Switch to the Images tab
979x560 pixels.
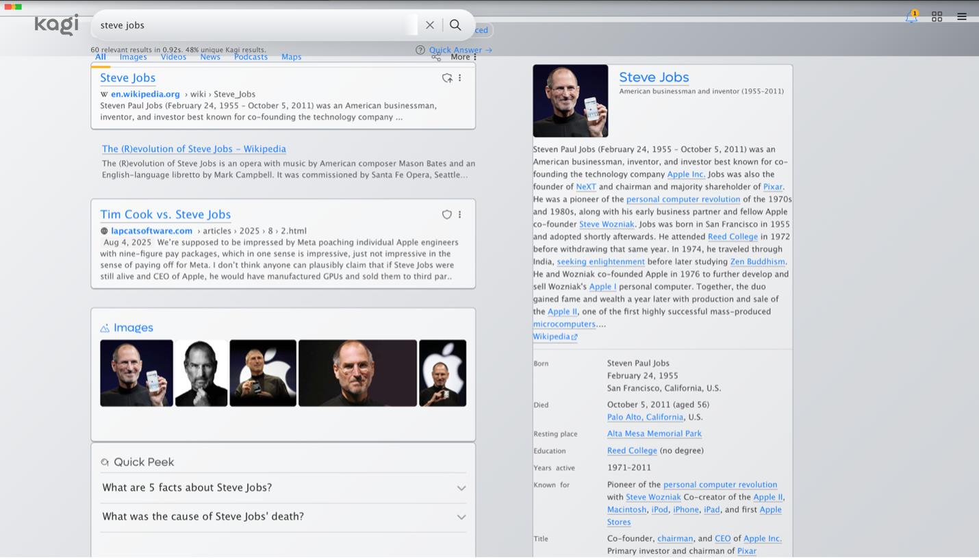[x=133, y=57]
